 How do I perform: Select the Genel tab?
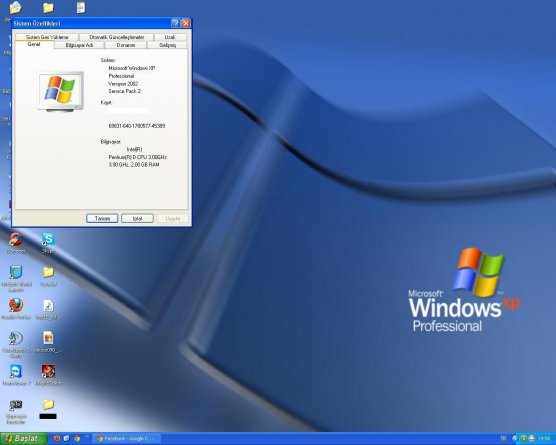click(34, 44)
